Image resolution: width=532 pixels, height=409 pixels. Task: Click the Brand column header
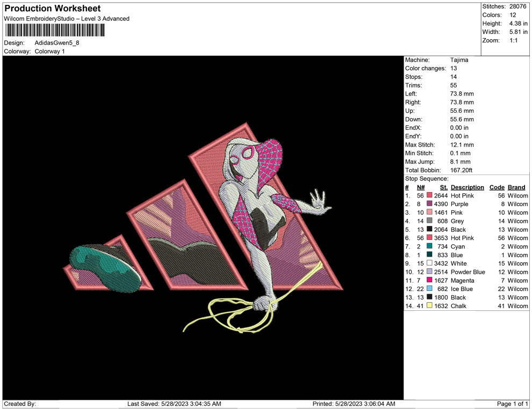click(516, 187)
